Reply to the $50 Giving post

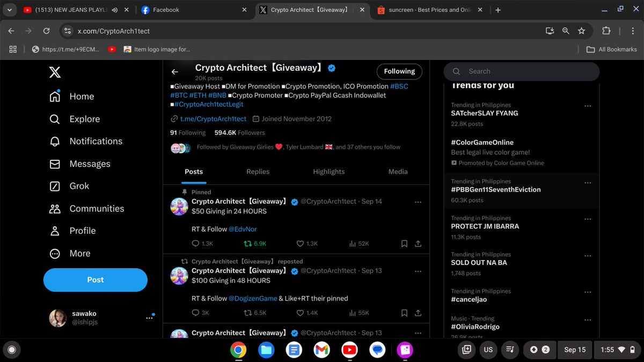pos(202,243)
